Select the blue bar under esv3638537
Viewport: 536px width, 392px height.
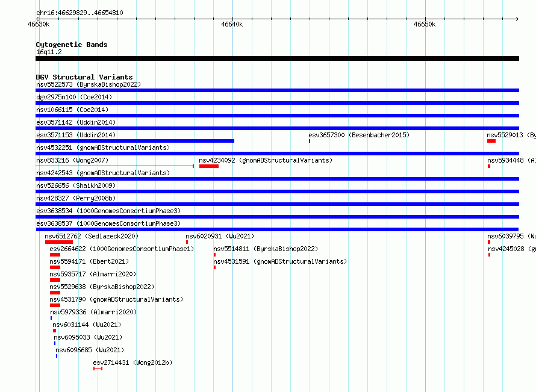pos(277,229)
